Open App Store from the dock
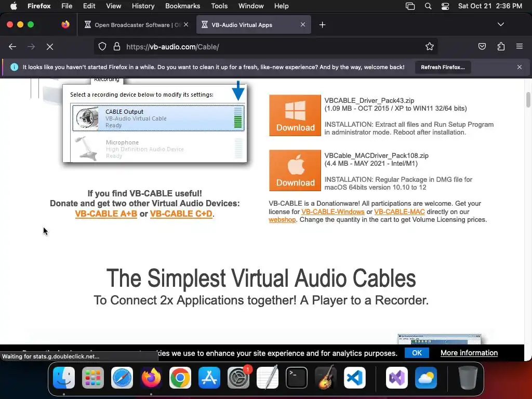 coord(209,378)
